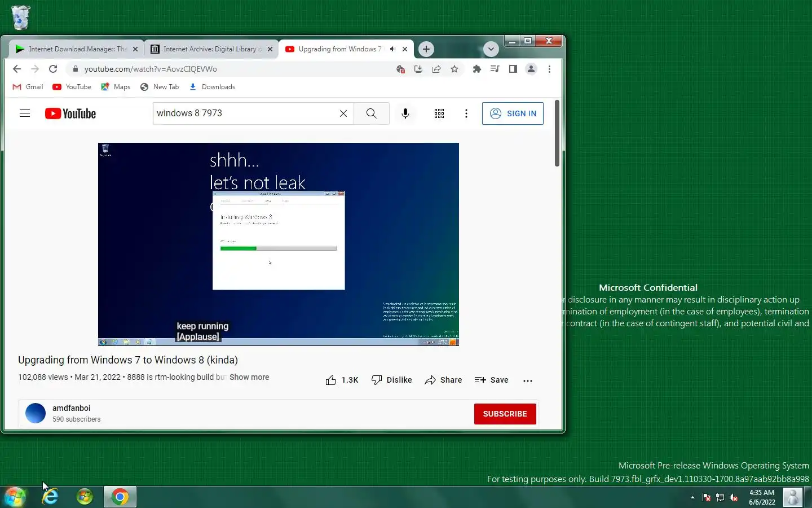Screen dimensions: 812x508
Task: Bookmark this tab with the star
Action: (x=454, y=69)
